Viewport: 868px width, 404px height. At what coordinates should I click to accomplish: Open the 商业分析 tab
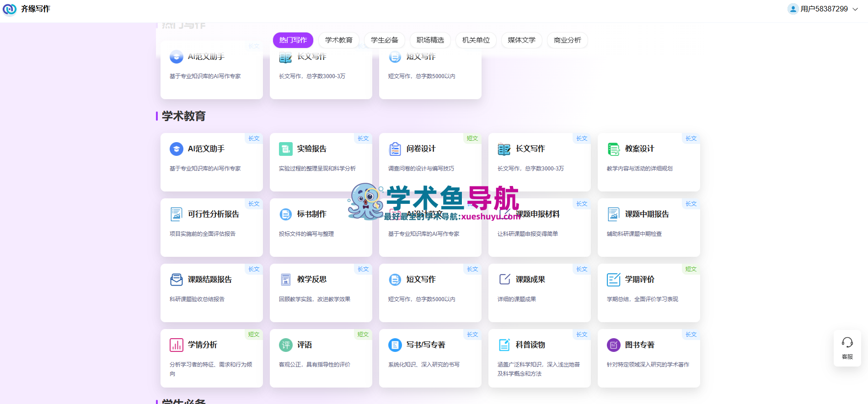[x=568, y=40]
